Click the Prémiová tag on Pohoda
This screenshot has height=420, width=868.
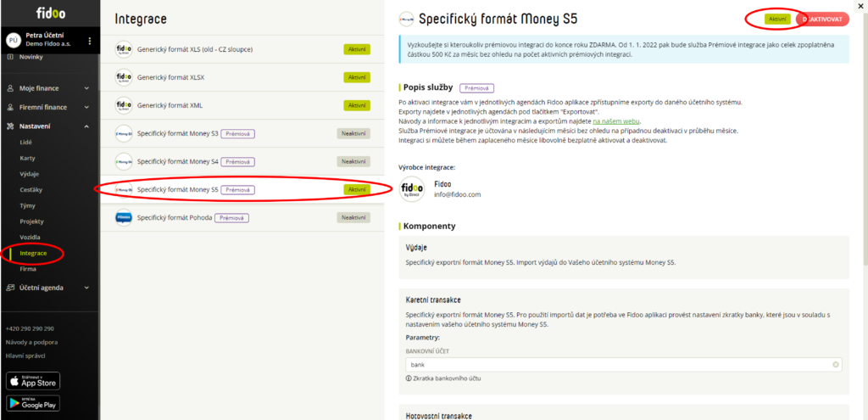(x=232, y=218)
